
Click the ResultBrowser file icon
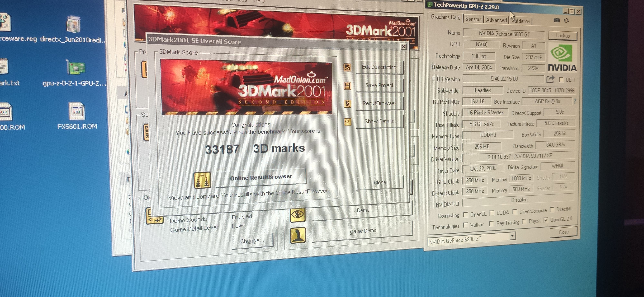pyautogui.click(x=347, y=104)
